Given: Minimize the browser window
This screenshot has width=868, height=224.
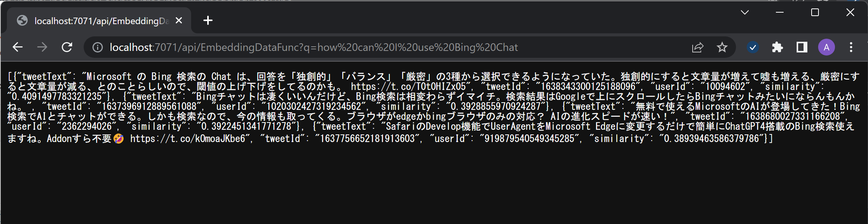Looking at the screenshot, I should 780,12.
